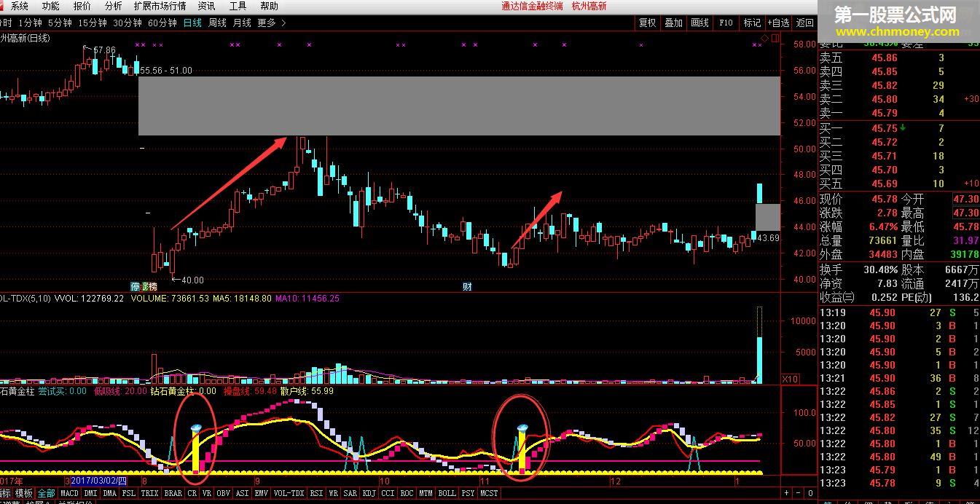980x504 pixels.
Task: Switch indicator to CR
Action: click(x=192, y=493)
